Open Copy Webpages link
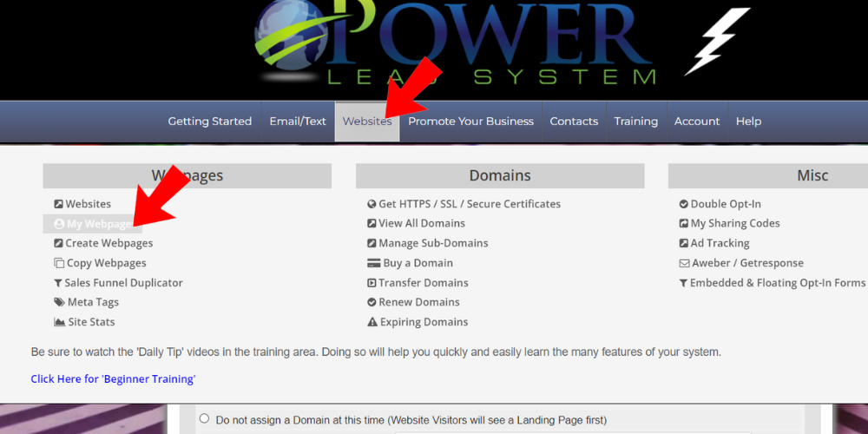This screenshot has width=868, height=434. coord(107,264)
